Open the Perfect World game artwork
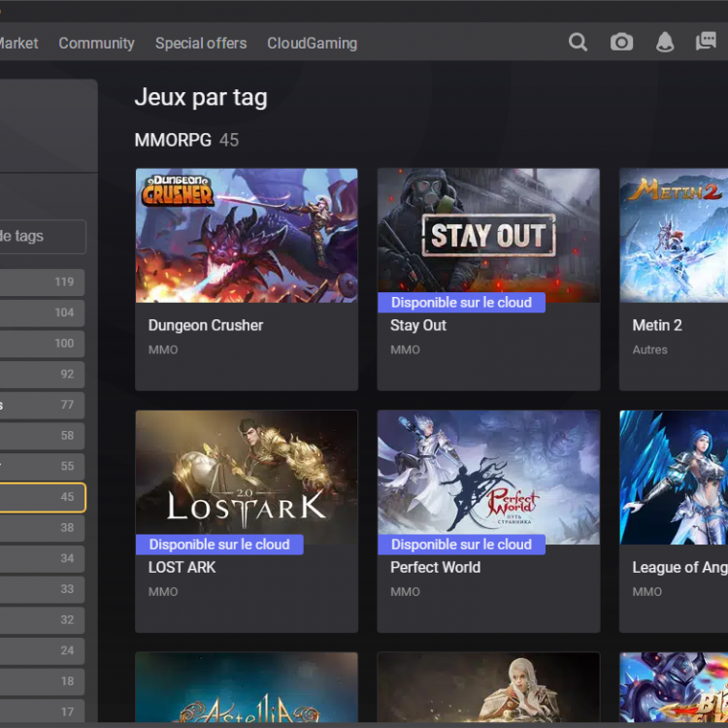The image size is (728, 728). coord(488,478)
